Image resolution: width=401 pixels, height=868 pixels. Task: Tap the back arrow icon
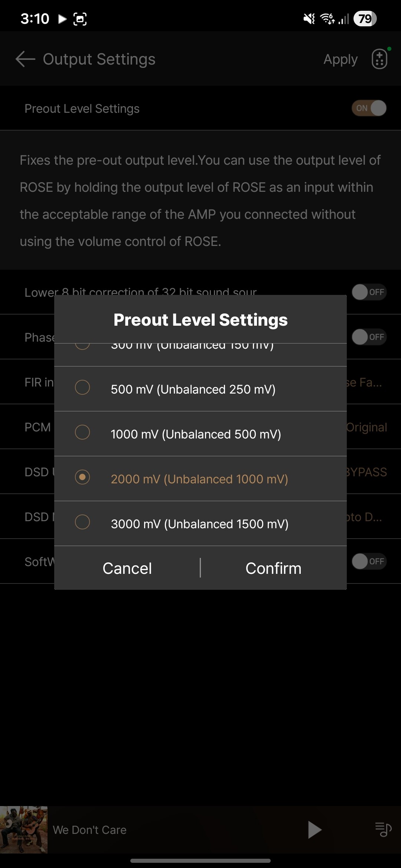pyautogui.click(x=25, y=59)
